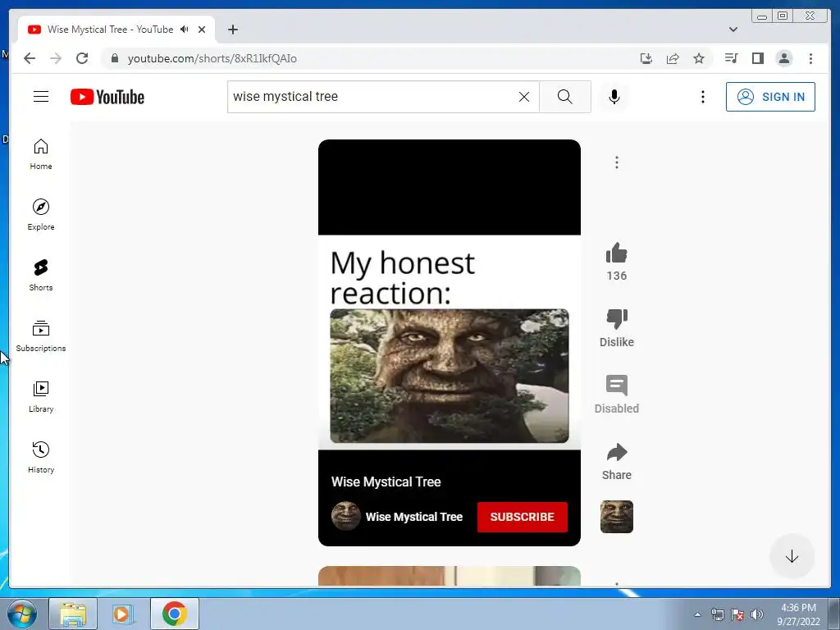Open File Explorer from taskbar

(x=73, y=614)
